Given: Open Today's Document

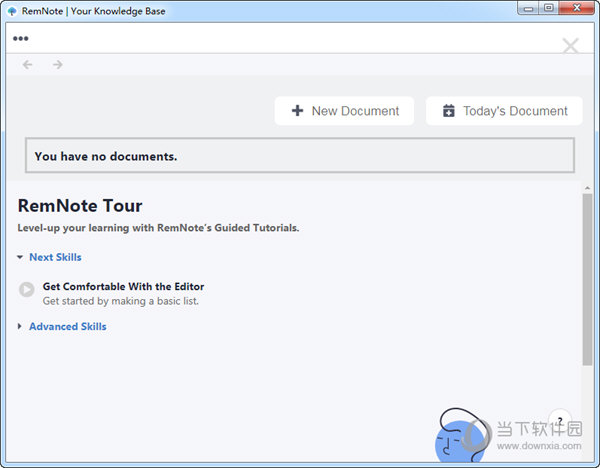Looking at the screenshot, I should (x=504, y=111).
